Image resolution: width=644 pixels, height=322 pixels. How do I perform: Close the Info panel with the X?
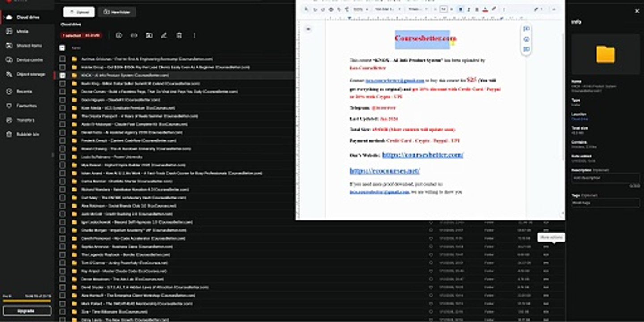(x=637, y=11)
